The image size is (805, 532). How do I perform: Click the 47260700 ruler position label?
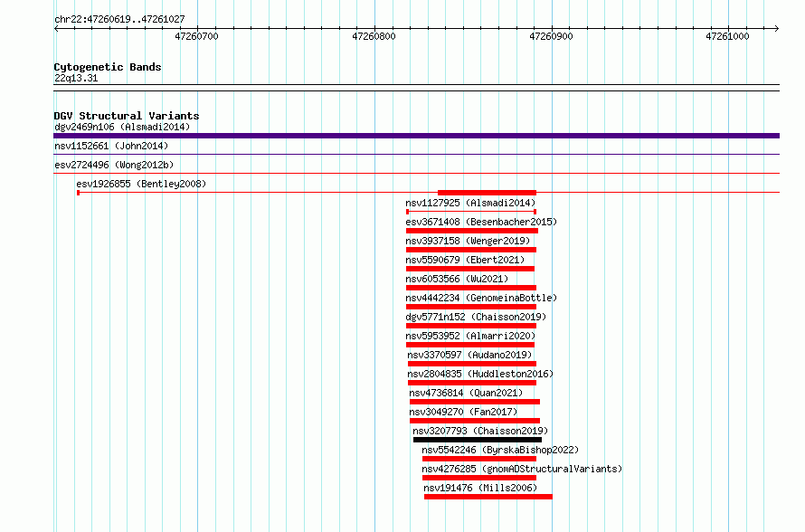196,36
